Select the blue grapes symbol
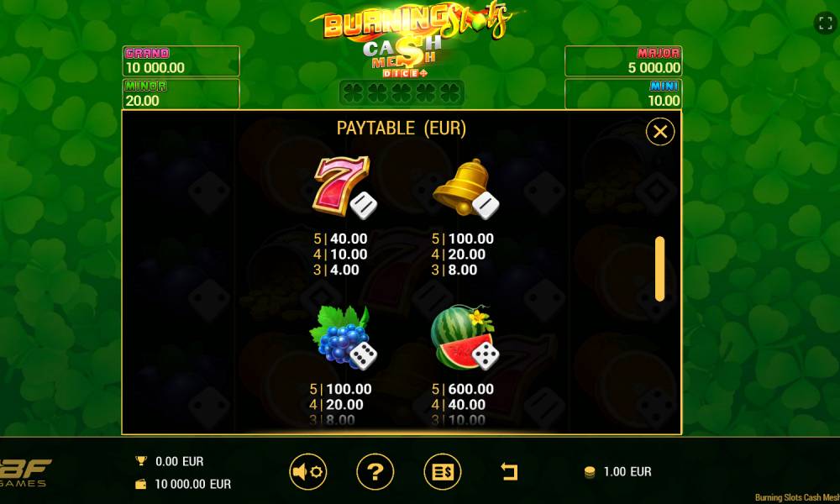The image size is (840, 504). tap(343, 338)
